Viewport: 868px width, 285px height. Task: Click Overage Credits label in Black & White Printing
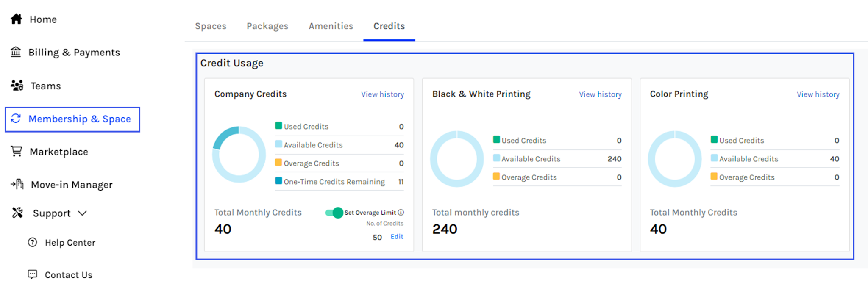coord(529,177)
